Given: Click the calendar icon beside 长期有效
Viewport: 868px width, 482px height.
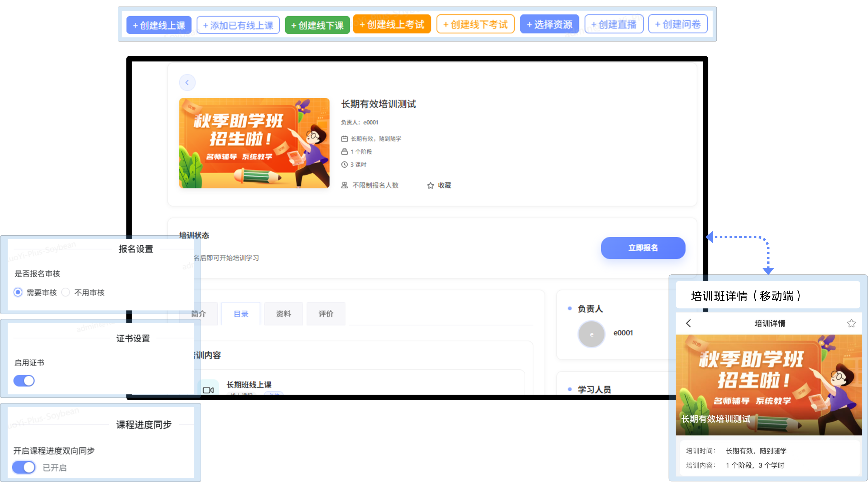Looking at the screenshot, I should (344, 139).
